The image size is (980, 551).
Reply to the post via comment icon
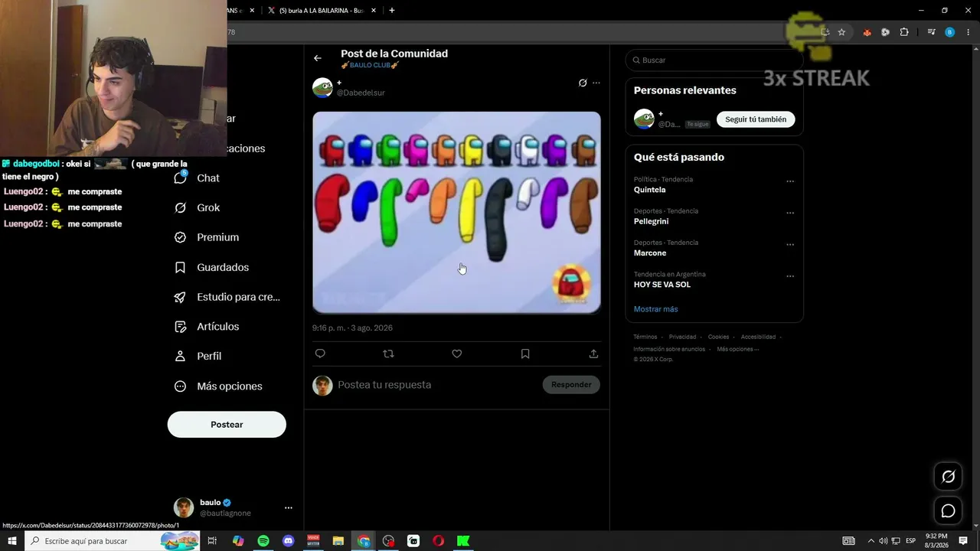point(320,354)
